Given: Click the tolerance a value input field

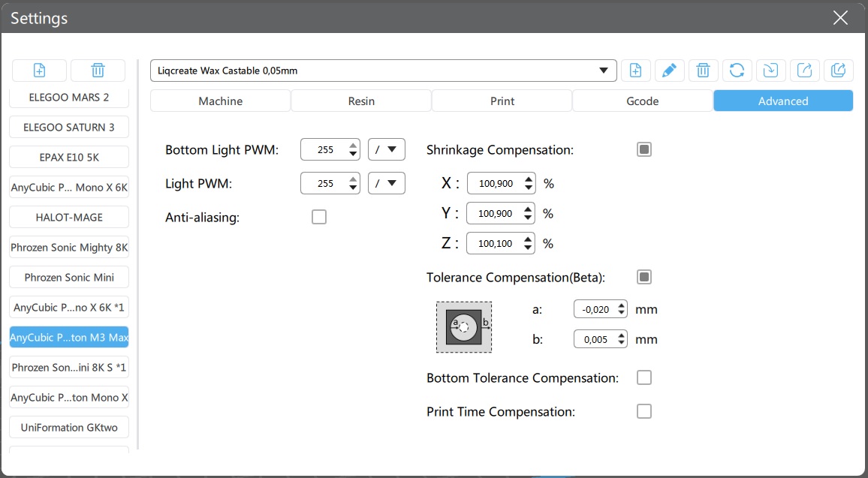Looking at the screenshot, I should coord(594,309).
